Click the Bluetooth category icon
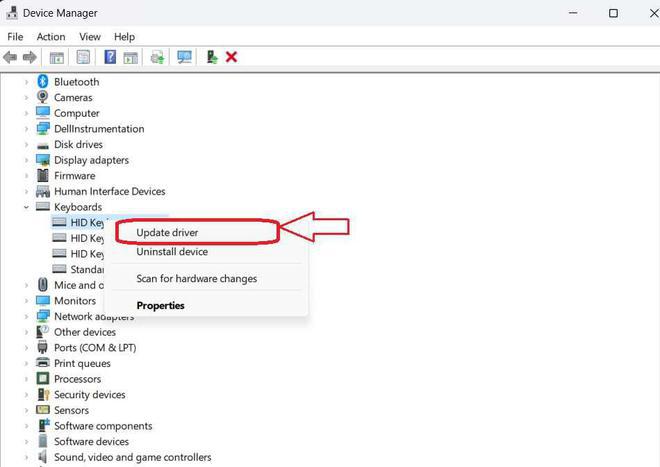 coord(43,81)
